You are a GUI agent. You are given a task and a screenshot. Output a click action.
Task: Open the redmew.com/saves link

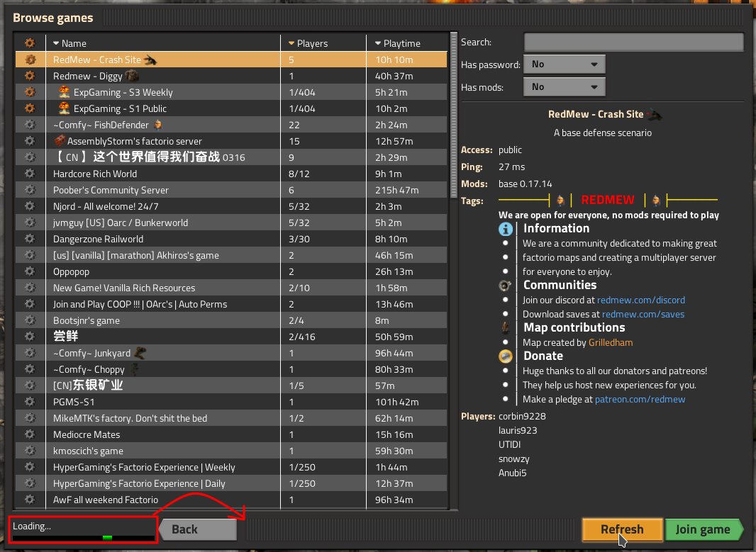[x=643, y=314]
